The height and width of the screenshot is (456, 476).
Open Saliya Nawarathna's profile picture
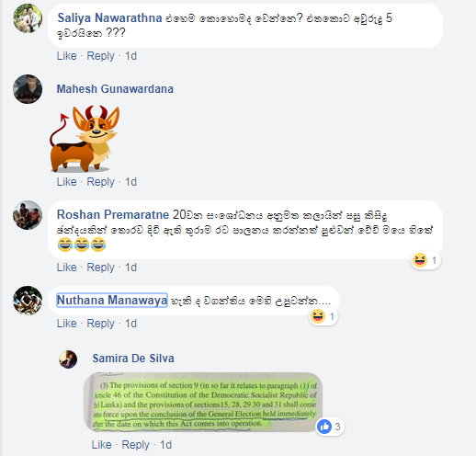28,18
